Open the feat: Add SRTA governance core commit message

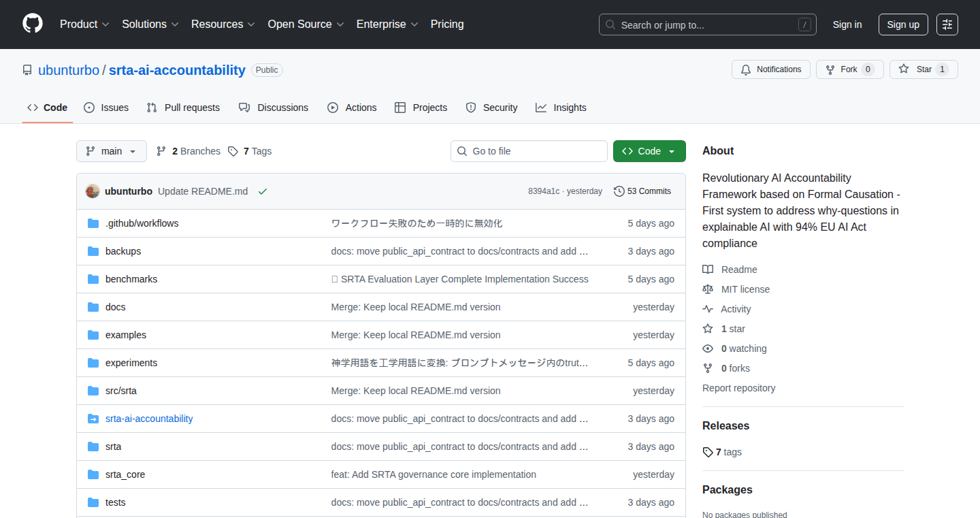[434, 474]
